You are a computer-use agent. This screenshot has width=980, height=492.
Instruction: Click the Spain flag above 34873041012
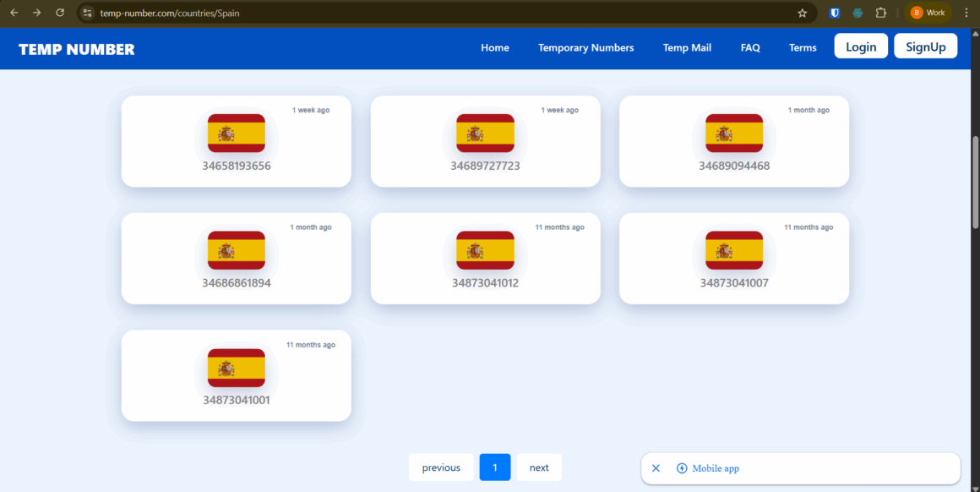pyautogui.click(x=485, y=250)
